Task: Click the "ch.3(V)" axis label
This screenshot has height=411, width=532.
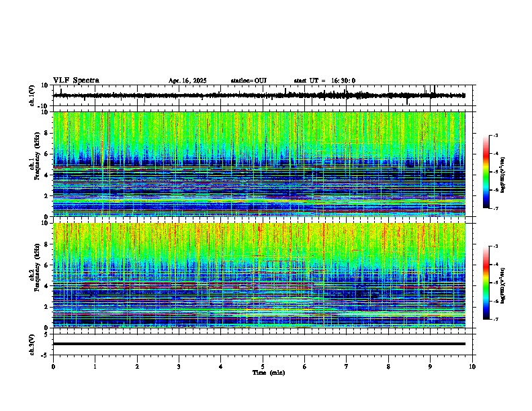Action: point(32,345)
